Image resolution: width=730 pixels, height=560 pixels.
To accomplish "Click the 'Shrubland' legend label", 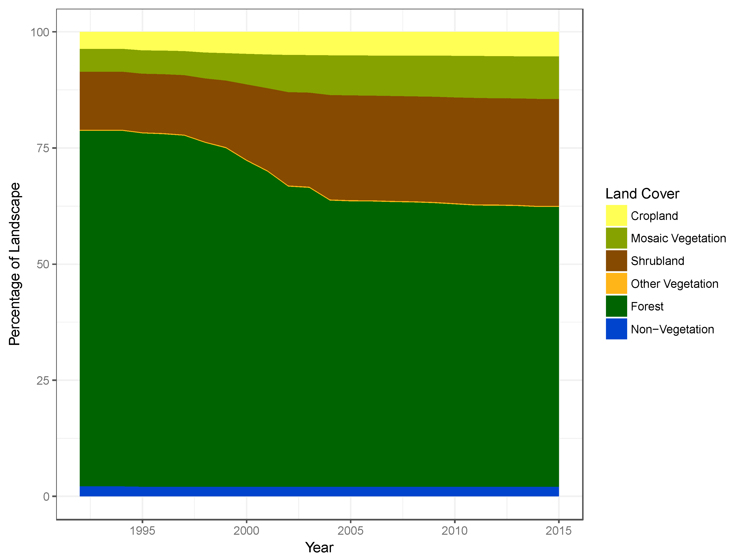I will point(657,261).
